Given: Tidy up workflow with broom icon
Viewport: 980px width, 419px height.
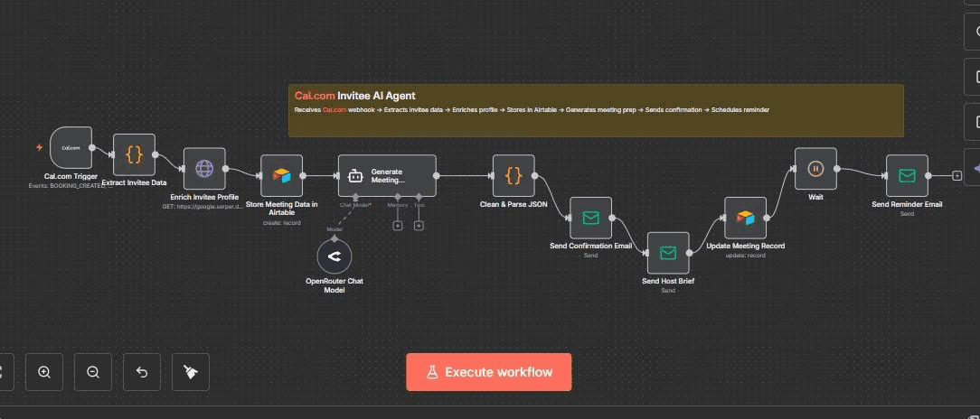Looking at the screenshot, I should [x=191, y=372].
